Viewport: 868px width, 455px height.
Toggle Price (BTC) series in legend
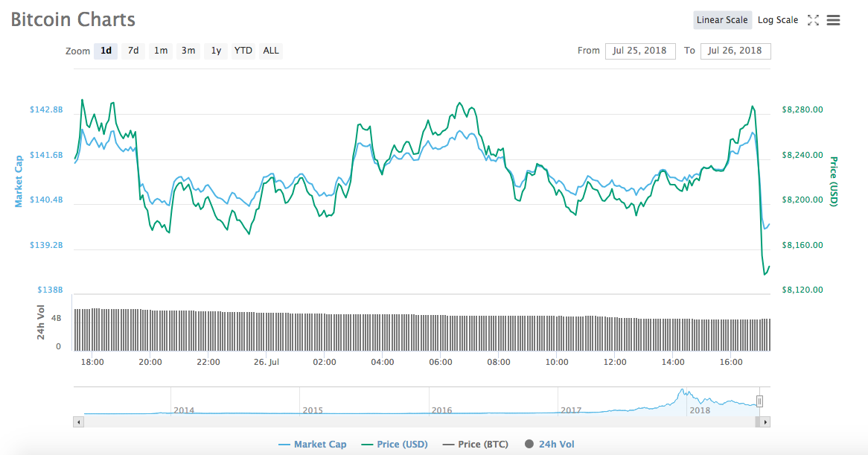coord(476,445)
